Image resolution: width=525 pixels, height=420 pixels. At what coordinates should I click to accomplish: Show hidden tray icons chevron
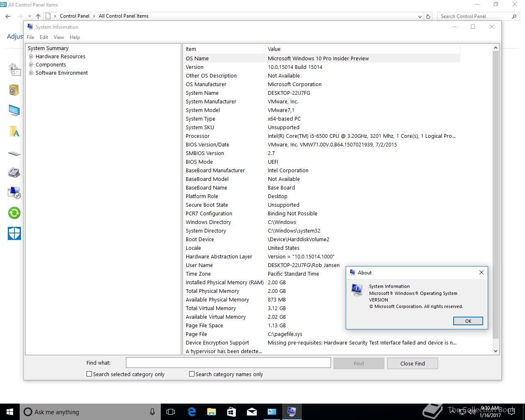[x=452, y=411]
